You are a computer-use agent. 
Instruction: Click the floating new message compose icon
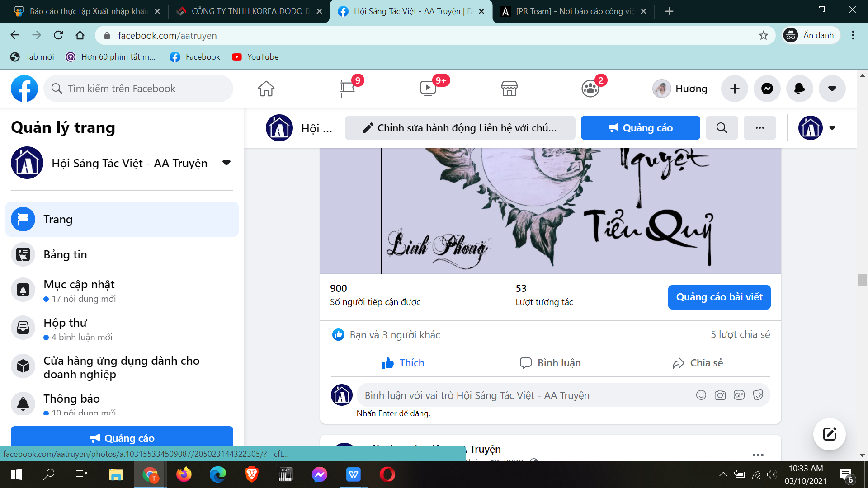pyautogui.click(x=830, y=434)
